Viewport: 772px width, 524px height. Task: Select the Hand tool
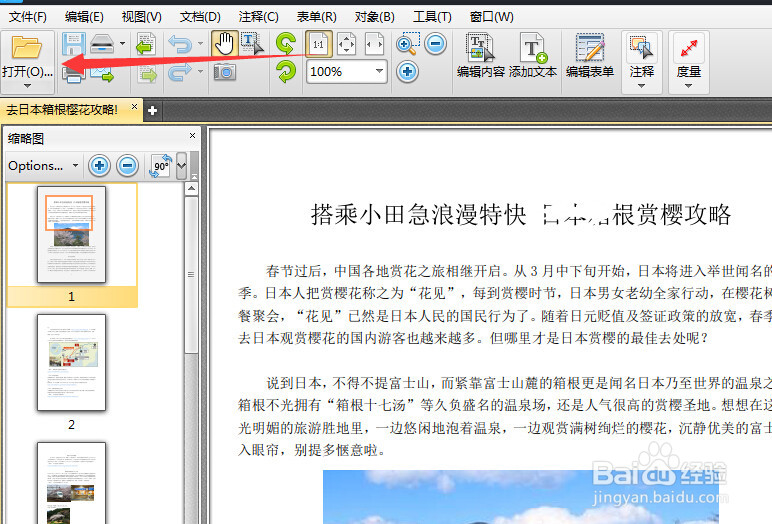point(225,44)
